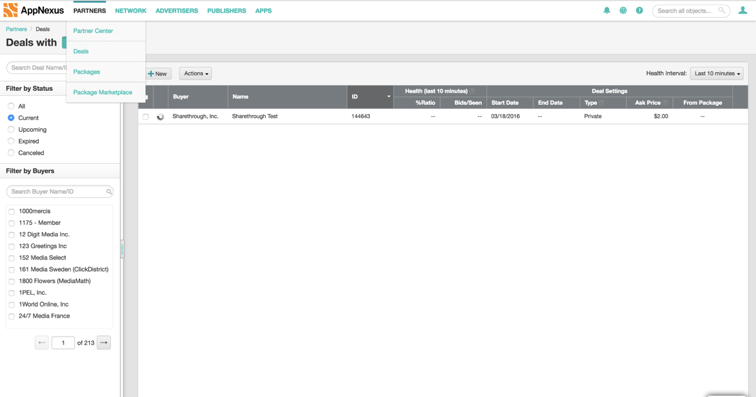Image resolution: width=756 pixels, height=397 pixels.
Task: Open the help question mark icon
Action: 639,11
